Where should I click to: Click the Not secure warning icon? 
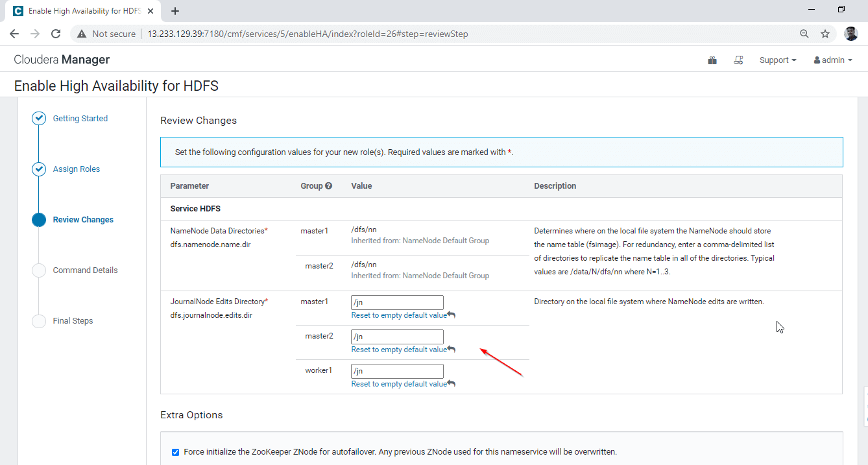[82, 34]
